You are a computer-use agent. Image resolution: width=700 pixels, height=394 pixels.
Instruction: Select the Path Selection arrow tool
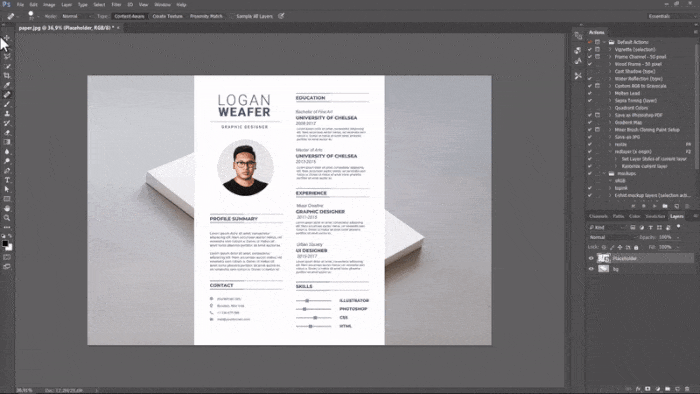click(x=7, y=189)
